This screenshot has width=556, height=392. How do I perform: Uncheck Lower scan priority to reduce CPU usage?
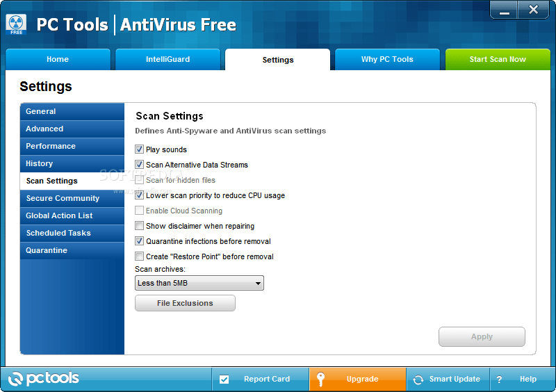pos(140,195)
